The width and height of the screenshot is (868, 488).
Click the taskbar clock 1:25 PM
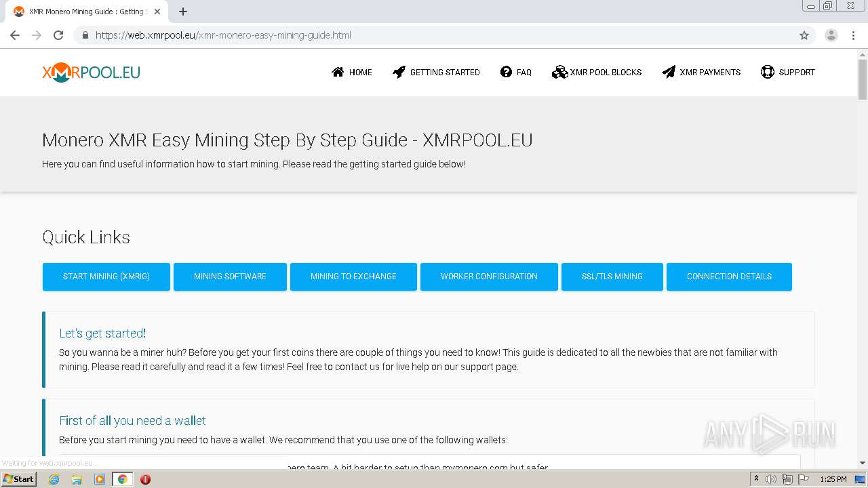point(833,479)
